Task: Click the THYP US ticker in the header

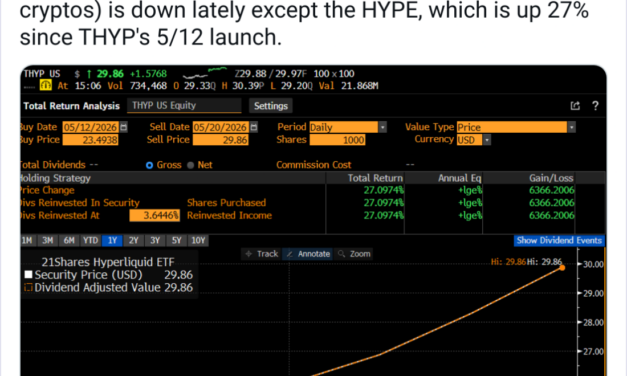Action: coord(42,74)
